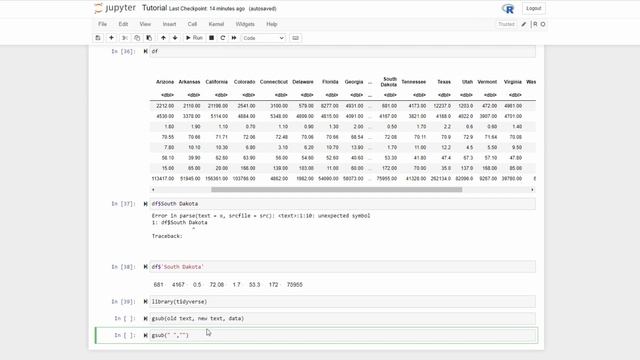Rename the notebook title Tutorial
Screen dimensions: 640x360
click(154, 8)
